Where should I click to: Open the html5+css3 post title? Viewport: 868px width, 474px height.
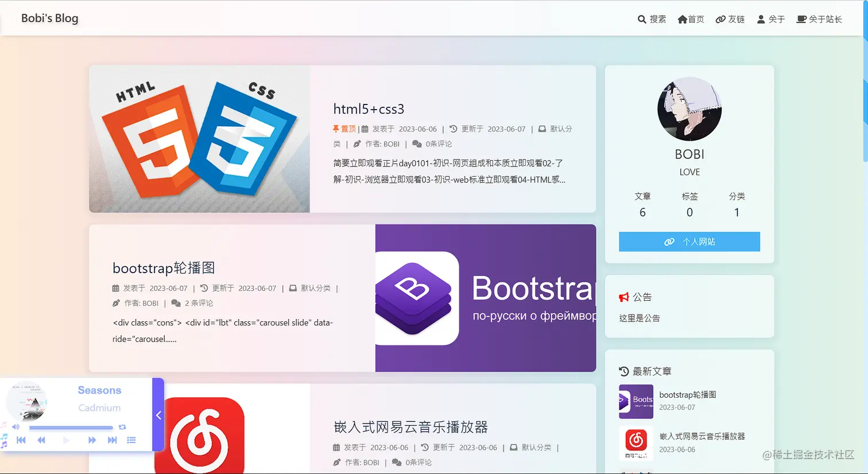(x=369, y=109)
